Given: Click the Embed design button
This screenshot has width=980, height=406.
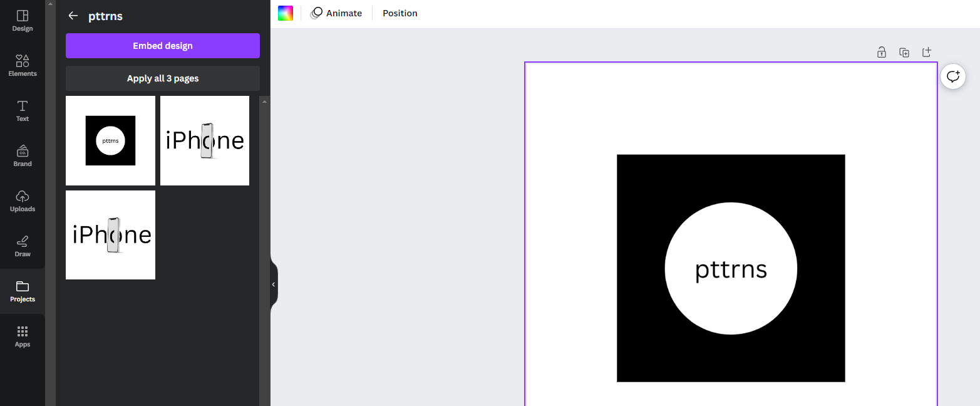Looking at the screenshot, I should [163, 46].
